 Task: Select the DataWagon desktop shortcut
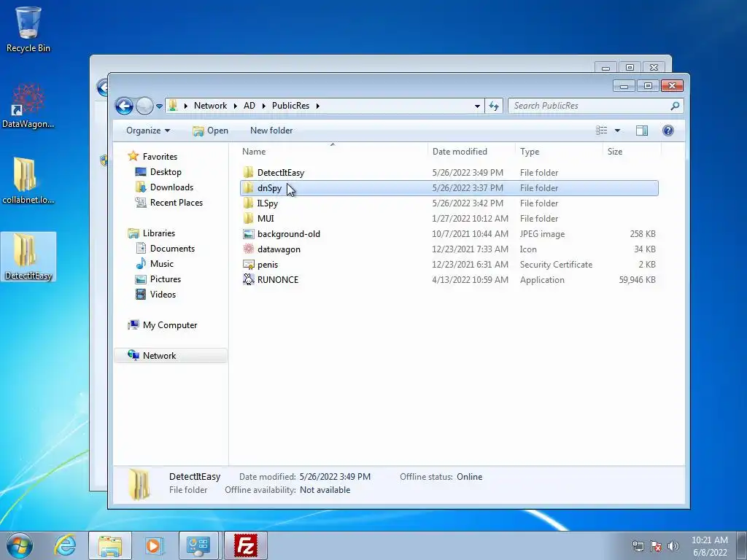click(x=28, y=106)
